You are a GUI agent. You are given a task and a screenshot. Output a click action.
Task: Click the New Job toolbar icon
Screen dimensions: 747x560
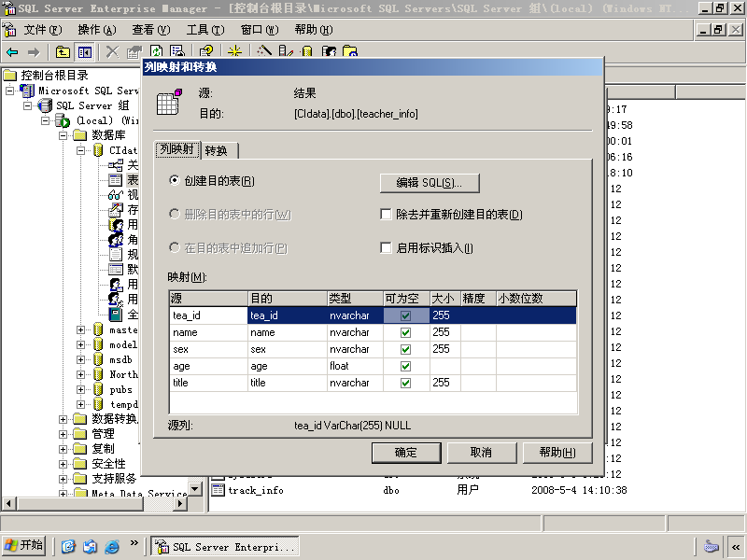350,51
